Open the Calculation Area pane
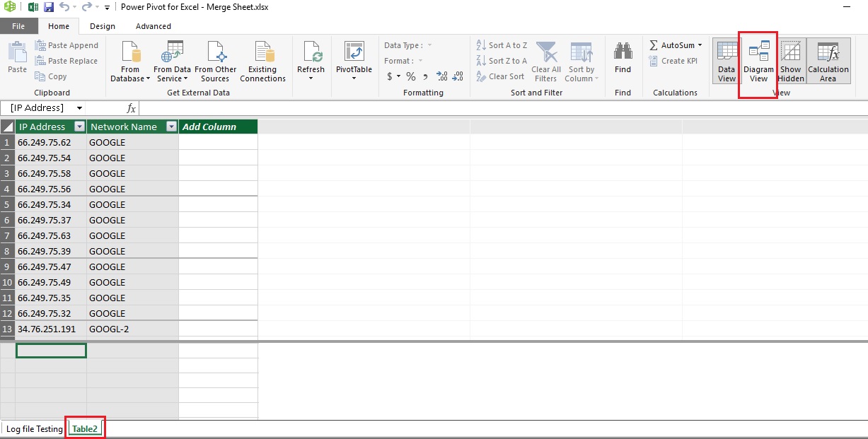Screen dimensions: 868x439 pyautogui.click(x=828, y=61)
